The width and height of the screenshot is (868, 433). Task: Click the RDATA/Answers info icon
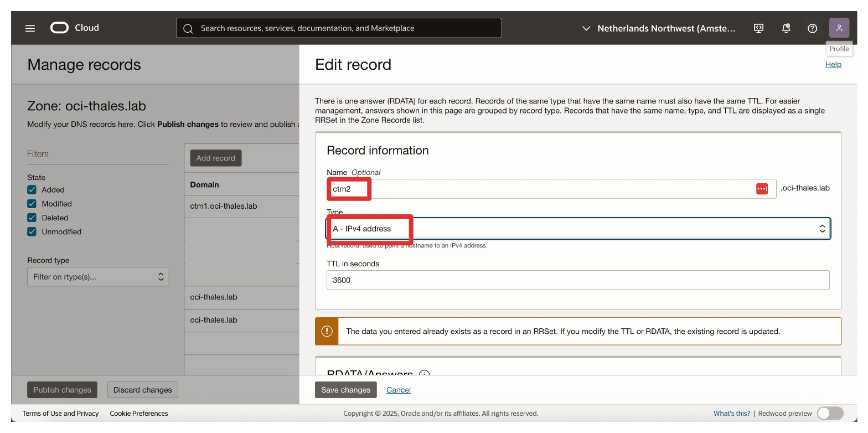click(425, 375)
